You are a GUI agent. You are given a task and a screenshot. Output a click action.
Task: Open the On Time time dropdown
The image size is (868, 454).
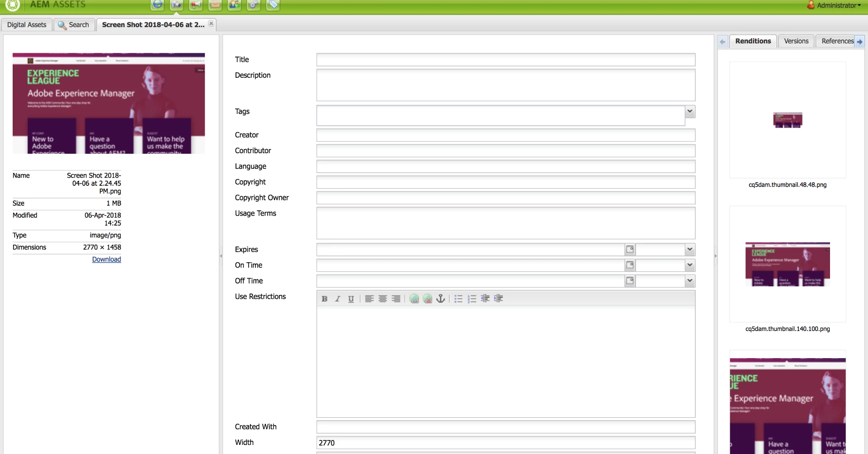[x=690, y=265]
